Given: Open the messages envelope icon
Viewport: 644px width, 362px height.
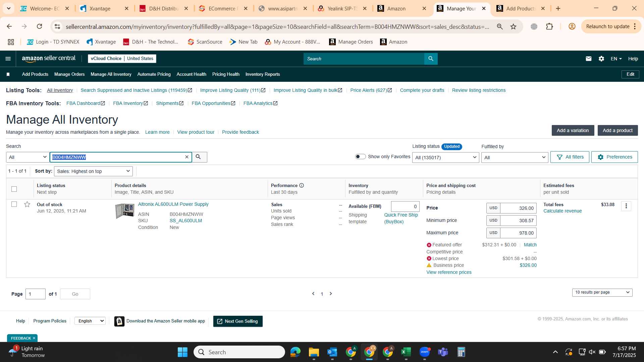Looking at the screenshot, I should pyautogui.click(x=588, y=59).
